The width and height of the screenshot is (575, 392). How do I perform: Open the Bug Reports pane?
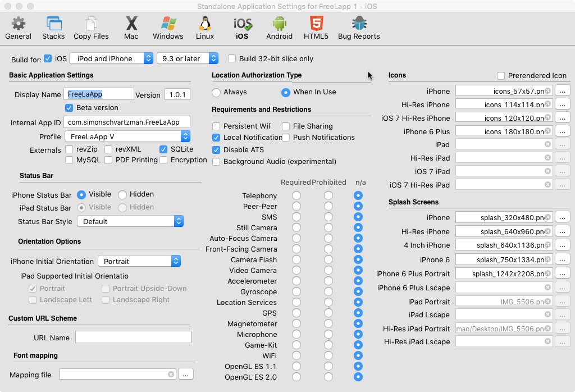click(x=359, y=28)
